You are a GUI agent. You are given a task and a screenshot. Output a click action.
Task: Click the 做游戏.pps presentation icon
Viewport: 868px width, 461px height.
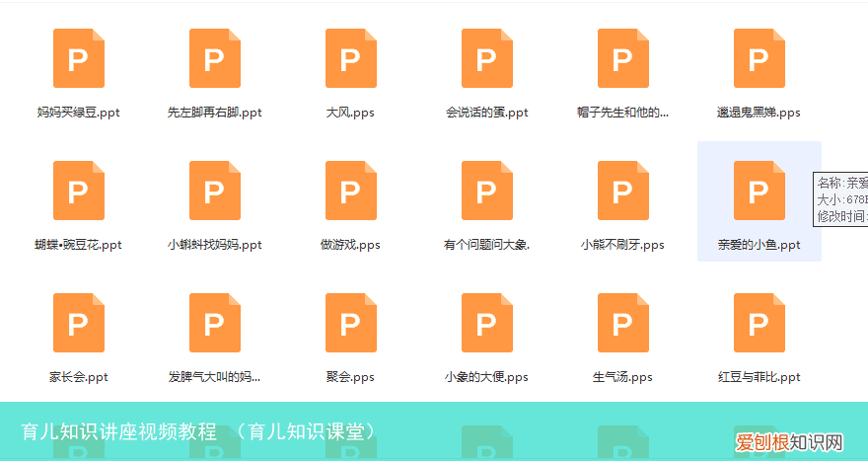(x=351, y=191)
